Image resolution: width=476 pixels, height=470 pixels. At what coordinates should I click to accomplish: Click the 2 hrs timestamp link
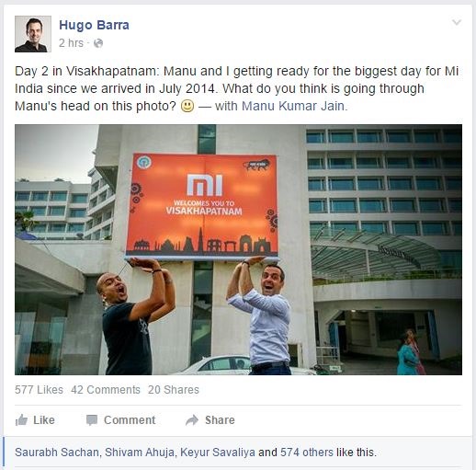click(71, 43)
